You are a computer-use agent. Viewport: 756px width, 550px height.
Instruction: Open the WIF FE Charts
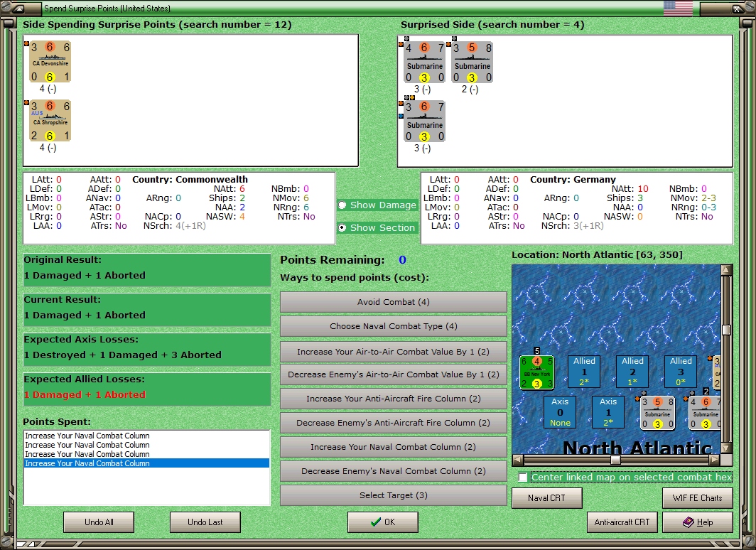(x=698, y=498)
